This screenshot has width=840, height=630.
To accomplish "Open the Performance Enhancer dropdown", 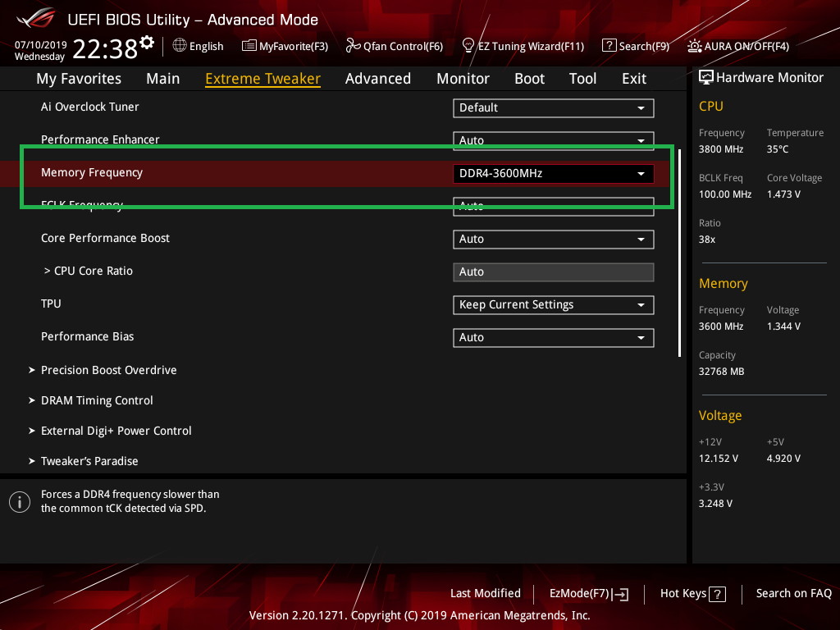I will tap(554, 140).
